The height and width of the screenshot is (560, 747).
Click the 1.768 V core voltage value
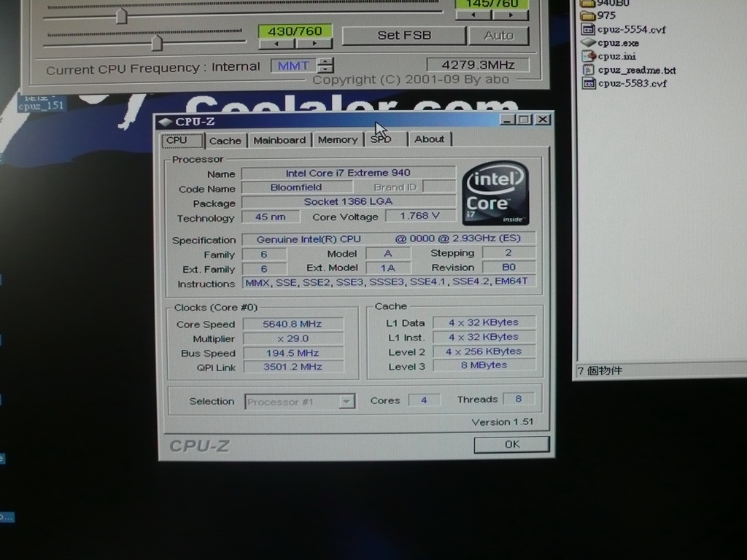pyautogui.click(x=419, y=216)
